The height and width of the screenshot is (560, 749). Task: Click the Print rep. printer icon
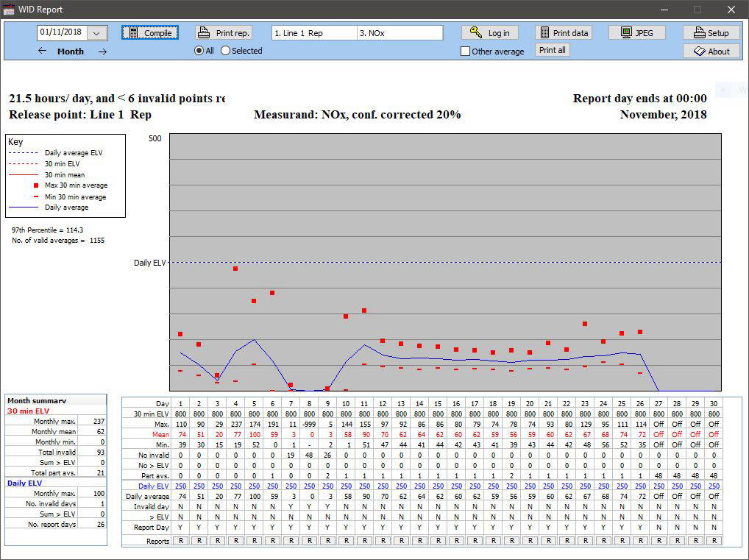tap(205, 33)
